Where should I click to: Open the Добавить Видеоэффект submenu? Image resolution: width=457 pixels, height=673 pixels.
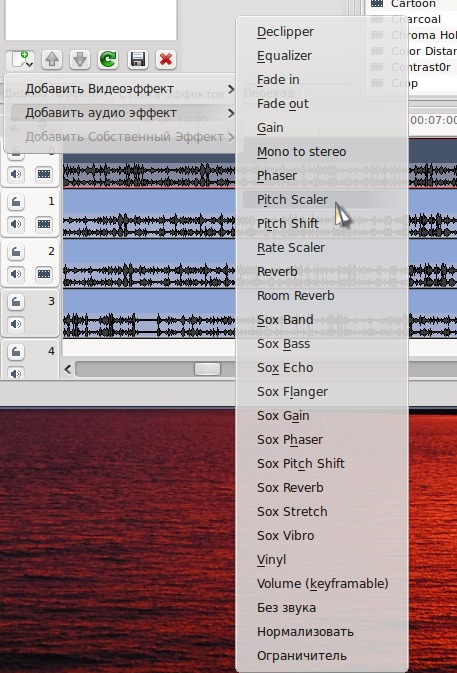122,89
